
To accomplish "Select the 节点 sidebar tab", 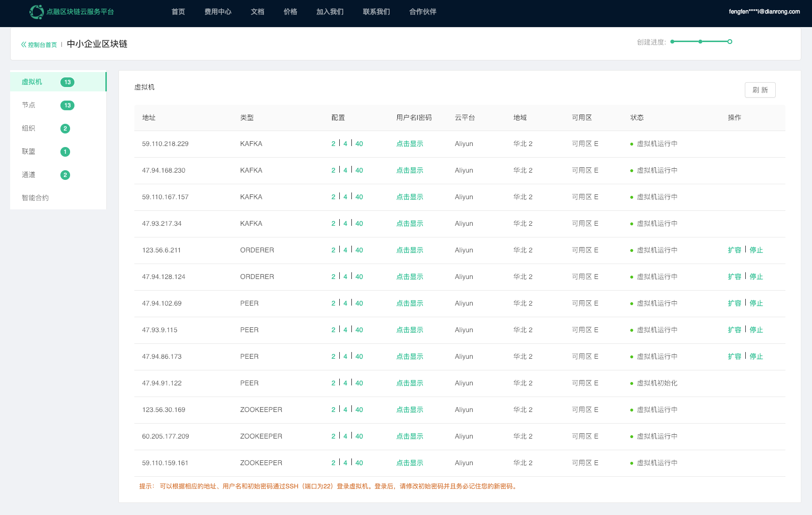I will click(x=58, y=105).
